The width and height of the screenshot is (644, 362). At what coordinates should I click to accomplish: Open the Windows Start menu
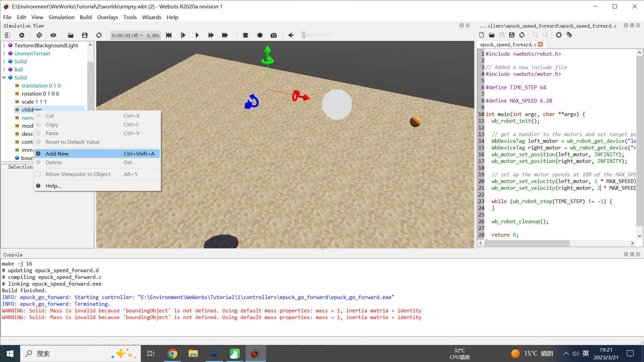tap(10, 354)
